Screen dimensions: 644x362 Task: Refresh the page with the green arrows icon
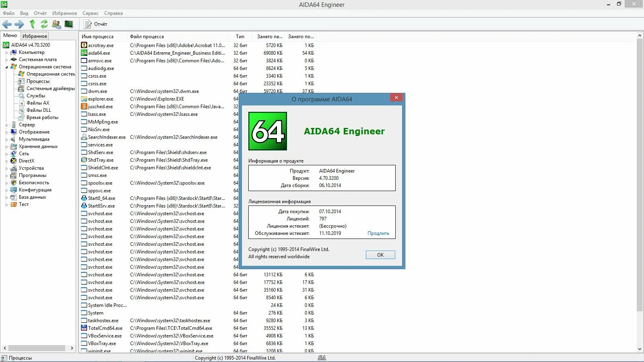tap(44, 24)
